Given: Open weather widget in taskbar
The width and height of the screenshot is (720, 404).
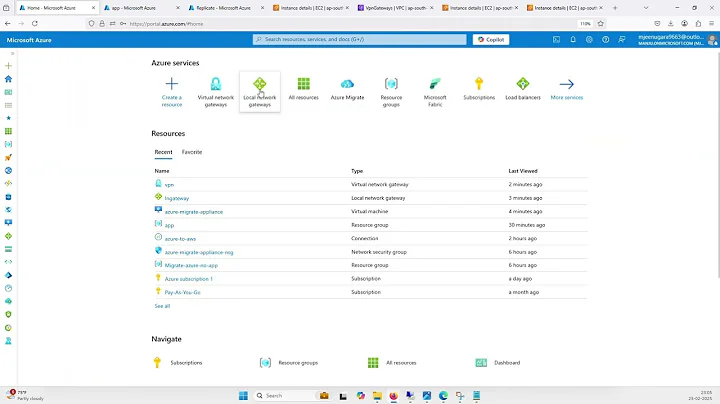Looking at the screenshot, I should click(x=25, y=395).
